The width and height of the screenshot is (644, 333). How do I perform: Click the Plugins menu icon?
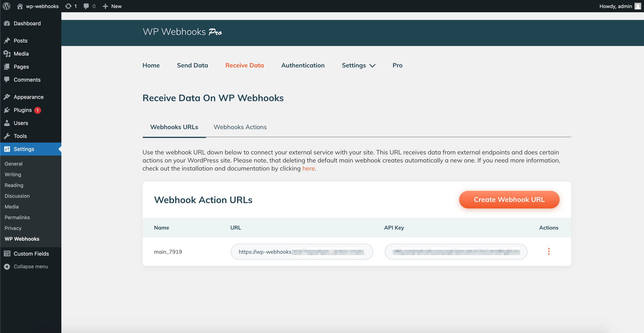click(x=7, y=110)
